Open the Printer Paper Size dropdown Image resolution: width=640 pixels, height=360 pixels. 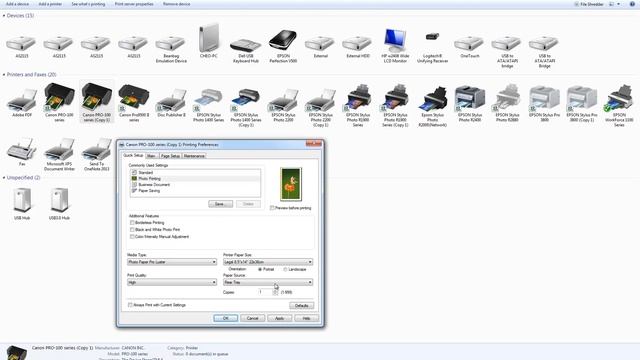pos(268,262)
